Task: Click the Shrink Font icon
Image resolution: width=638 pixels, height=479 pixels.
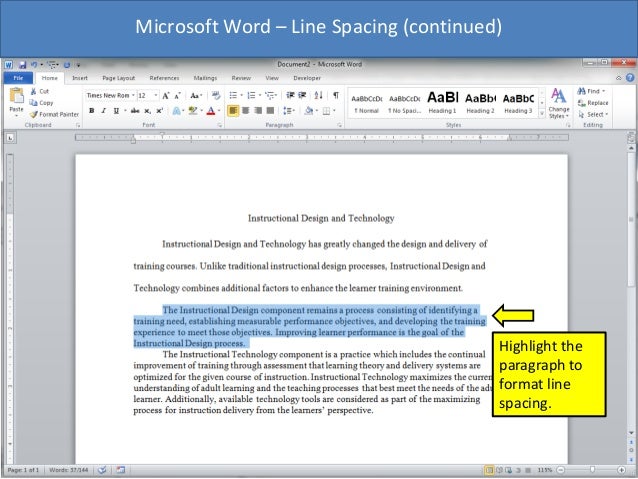Action: 177,96
